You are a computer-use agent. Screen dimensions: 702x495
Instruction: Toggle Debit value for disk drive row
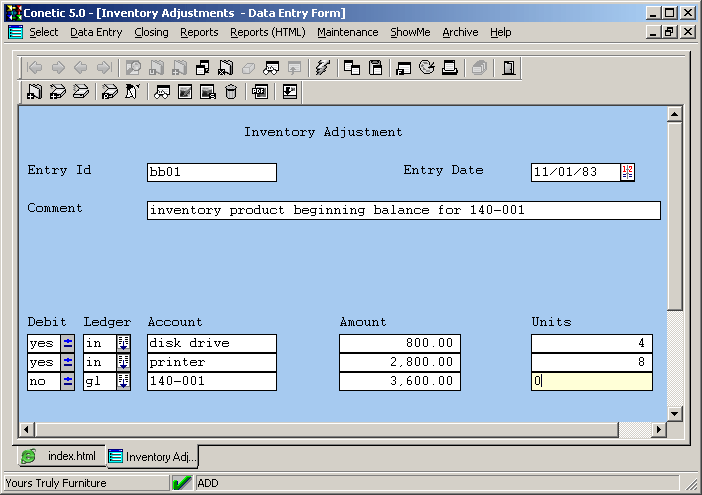coord(68,343)
